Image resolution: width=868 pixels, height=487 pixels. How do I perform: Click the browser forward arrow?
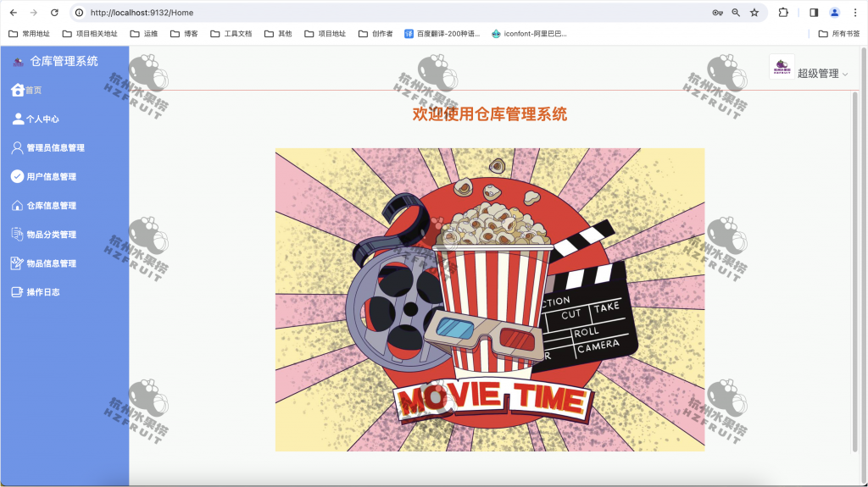click(34, 12)
